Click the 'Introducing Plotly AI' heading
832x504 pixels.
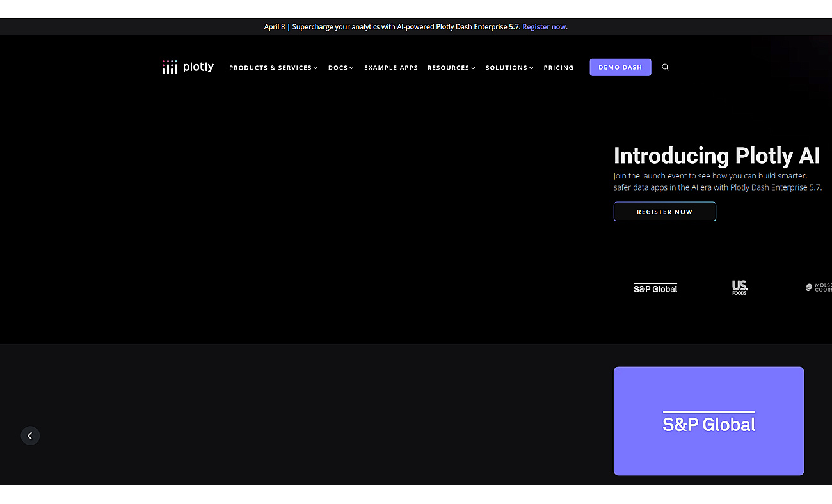click(717, 156)
